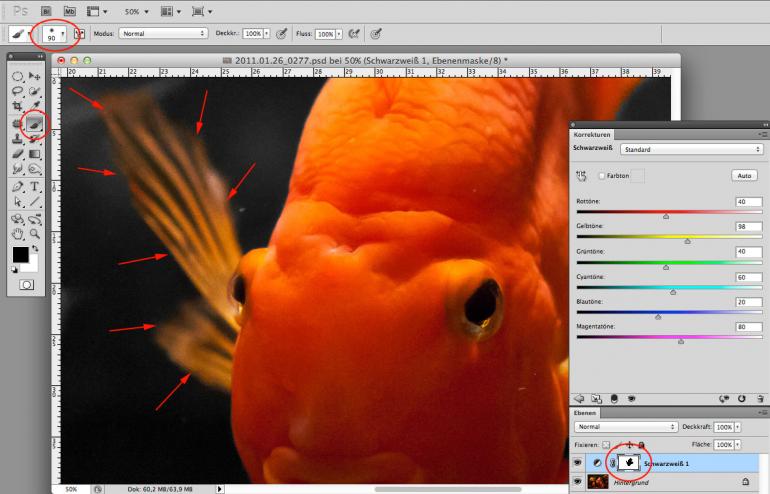Select the Clone Stamp tool
This screenshot has height=494, width=770.
pos(18,138)
